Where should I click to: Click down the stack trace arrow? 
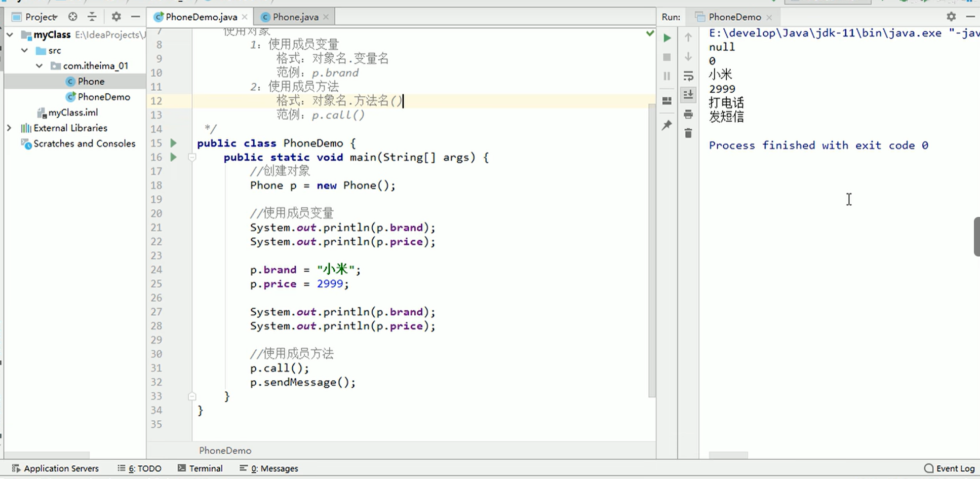[x=688, y=56]
